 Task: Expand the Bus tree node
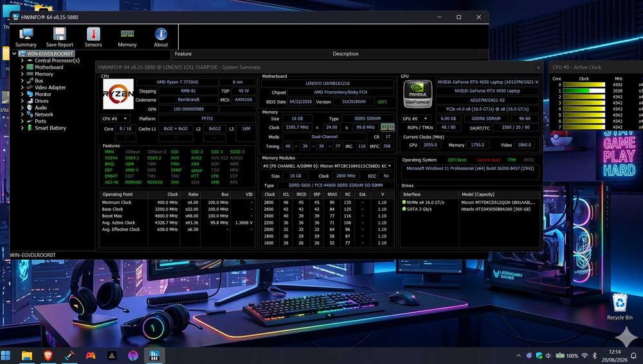(22, 80)
